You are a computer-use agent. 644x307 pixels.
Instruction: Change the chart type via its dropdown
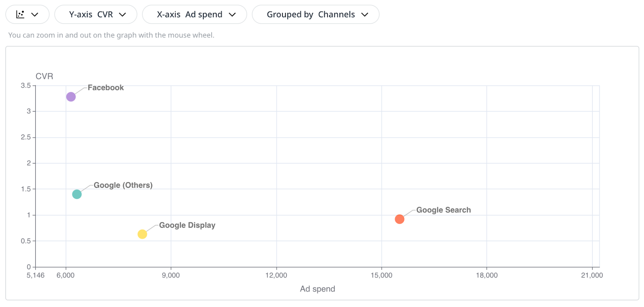click(27, 14)
